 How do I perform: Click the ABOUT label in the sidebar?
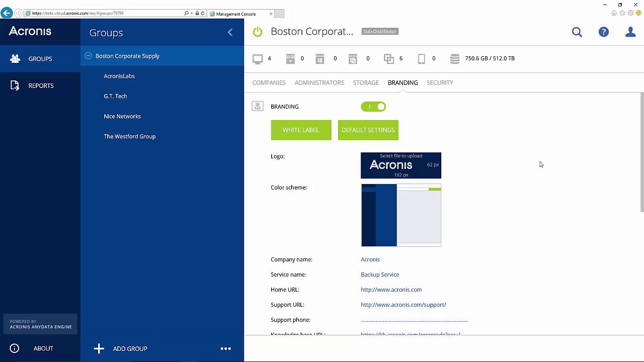43,348
